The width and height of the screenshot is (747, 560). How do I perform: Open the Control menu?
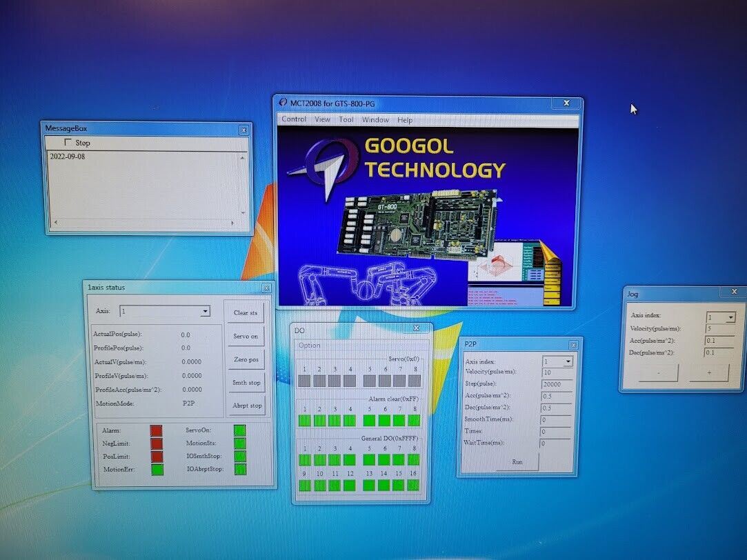[293, 119]
